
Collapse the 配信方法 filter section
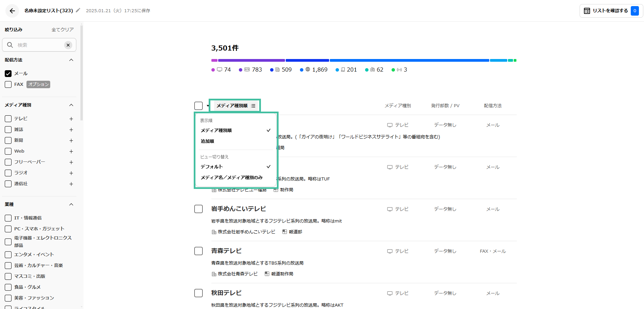coord(71,60)
